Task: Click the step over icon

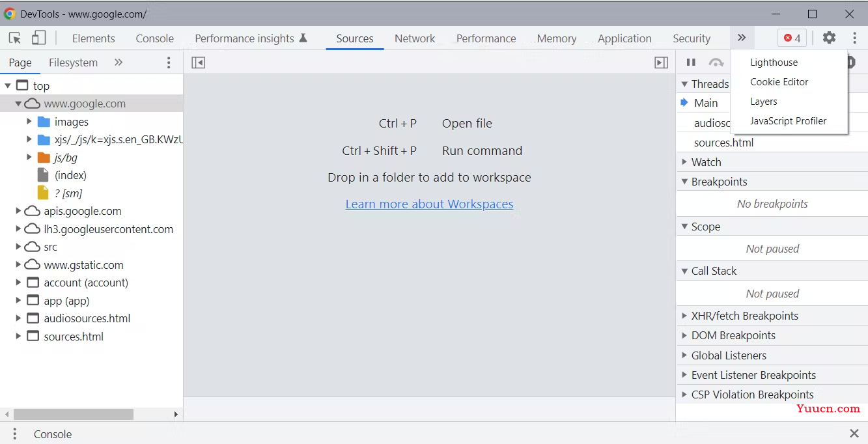Action: pos(716,62)
